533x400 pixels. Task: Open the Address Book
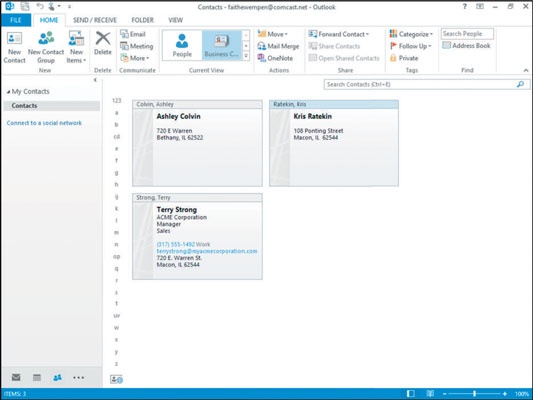(x=466, y=46)
